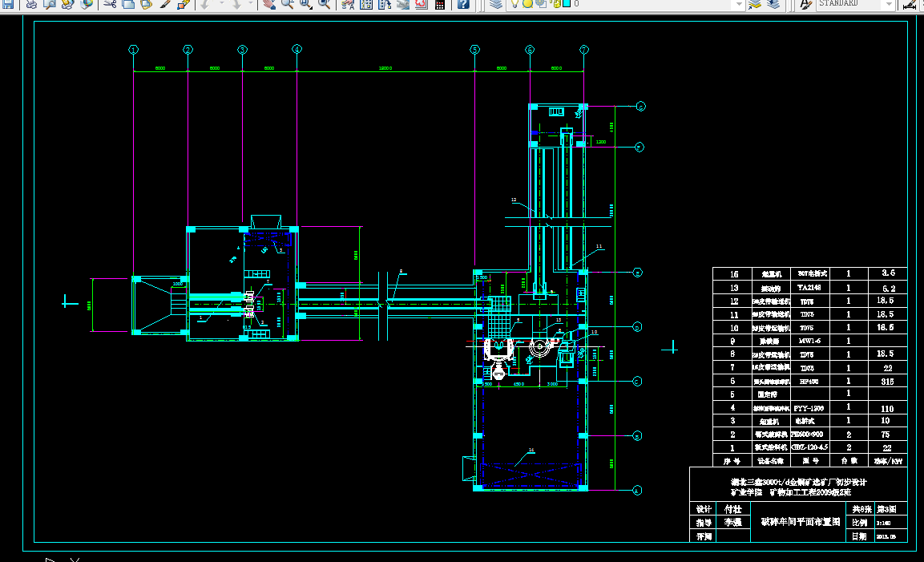
Task: Open Markup Set Manager
Action: coord(421,4)
